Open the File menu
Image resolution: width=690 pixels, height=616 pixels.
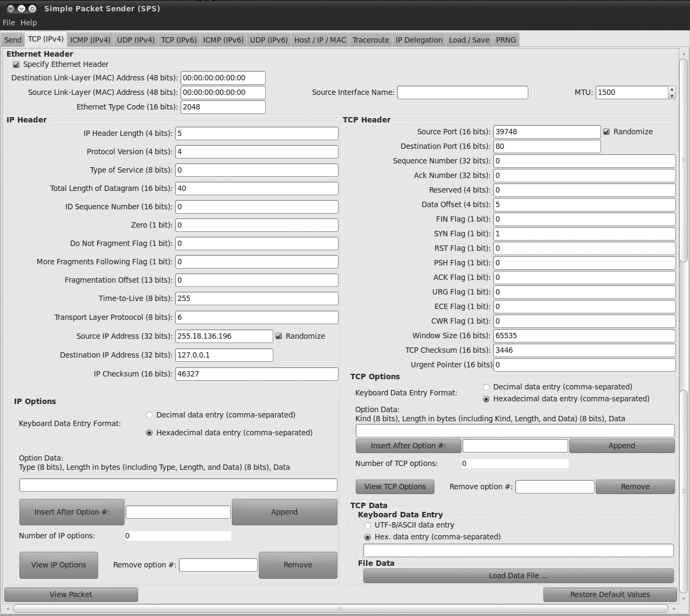point(9,23)
